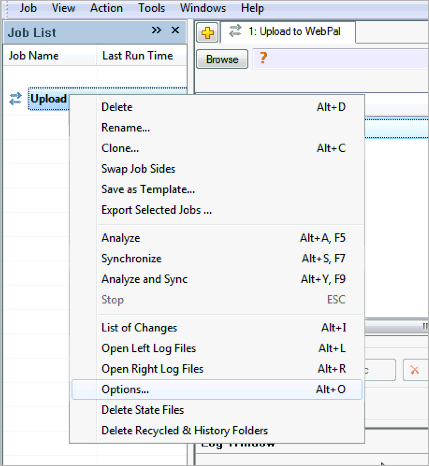The image size is (429, 466).
Task: Open the Job menu
Action: pos(28,8)
